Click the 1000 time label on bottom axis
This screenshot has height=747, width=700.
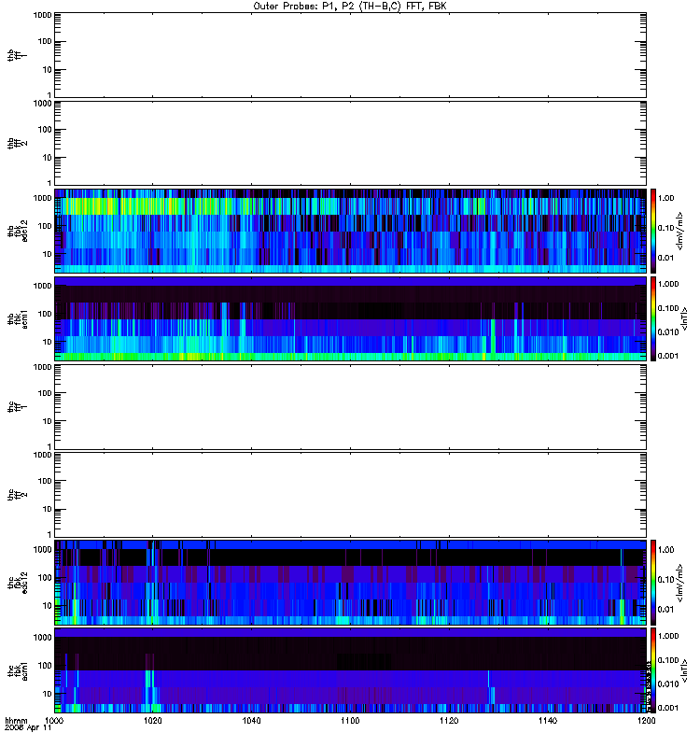click(x=54, y=720)
